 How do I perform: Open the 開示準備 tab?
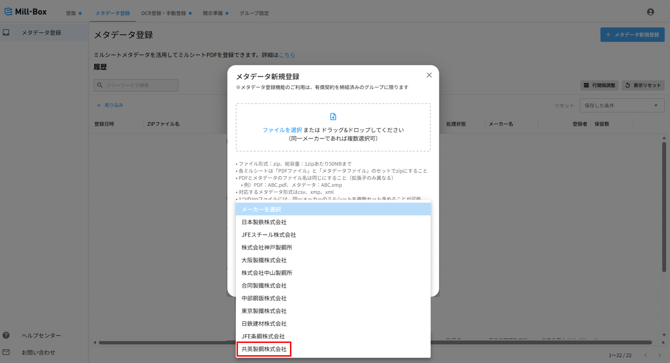tap(215, 13)
